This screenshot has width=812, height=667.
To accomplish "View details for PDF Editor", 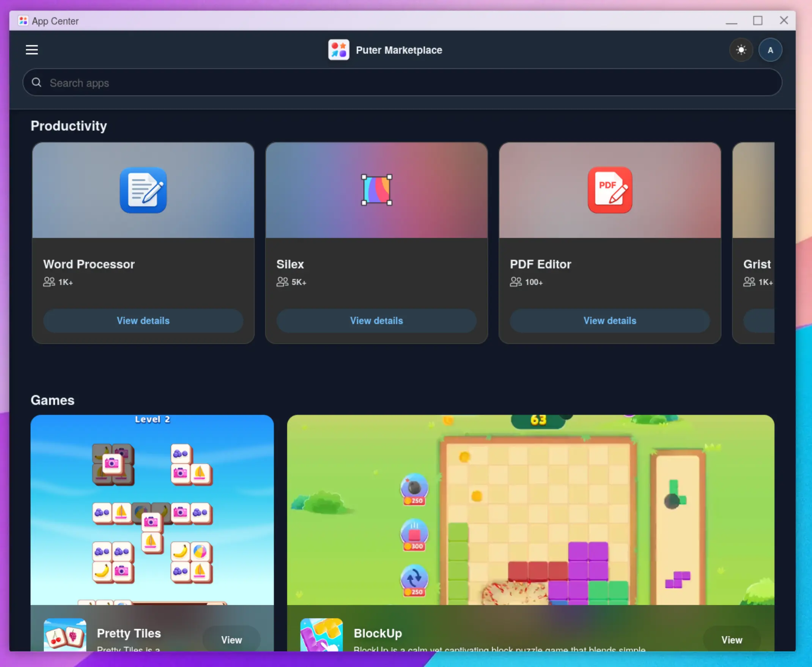I will [x=610, y=321].
